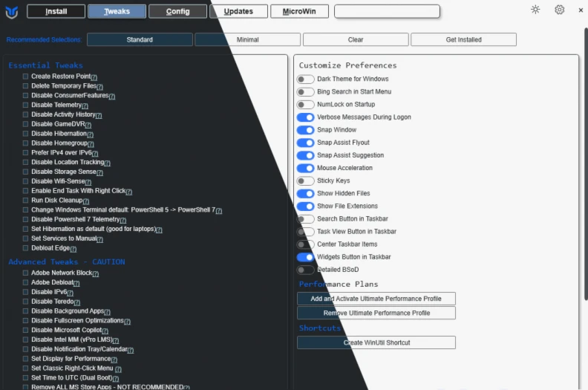Open help for Disable Teredo
The width and height of the screenshot is (588, 390).
pos(77,302)
